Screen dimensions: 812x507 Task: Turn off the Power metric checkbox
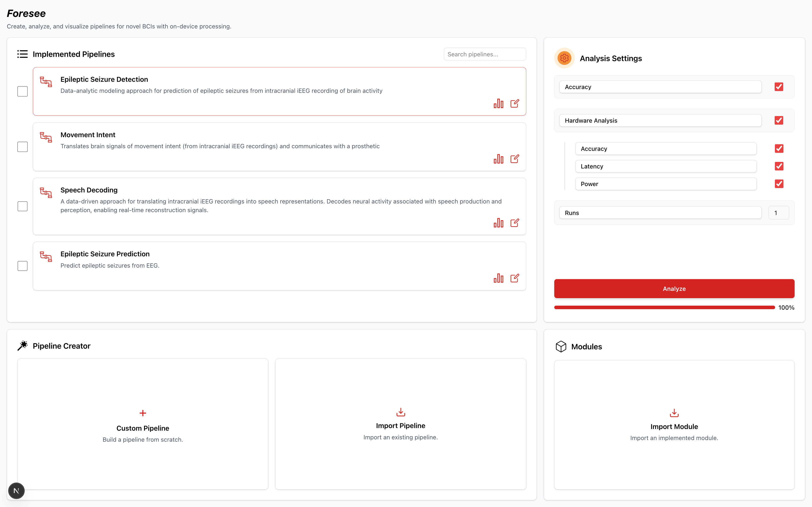[779, 184]
